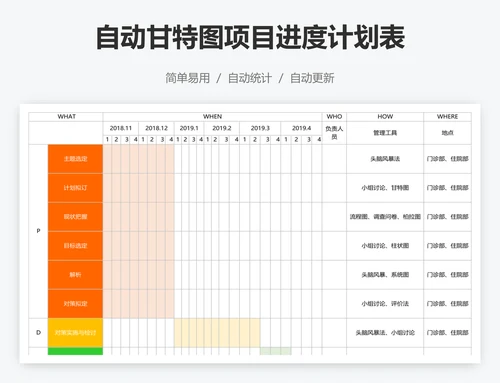The width and height of the screenshot is (500, 383).
Task: Click the 小组讨论、柱状图 tool cell
Action: click(x=385, y=246)
